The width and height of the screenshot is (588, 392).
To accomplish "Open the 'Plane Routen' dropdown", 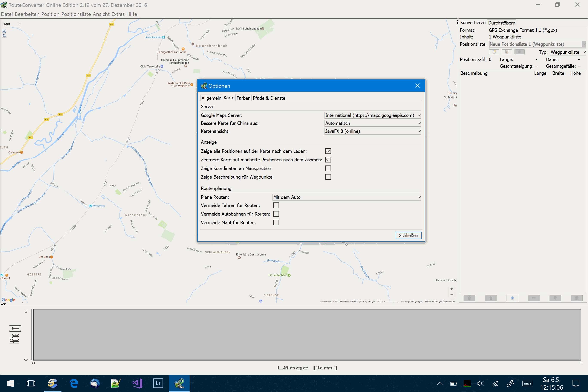I will point(346,197).
